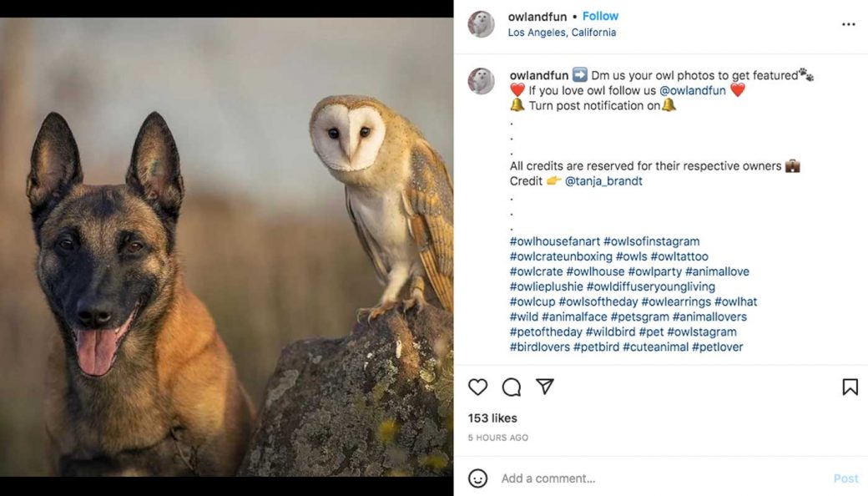The height and width of the screenshot is (496, 868).
Task: Submit a comment with the Post button
Action: (x=846, y=478)
